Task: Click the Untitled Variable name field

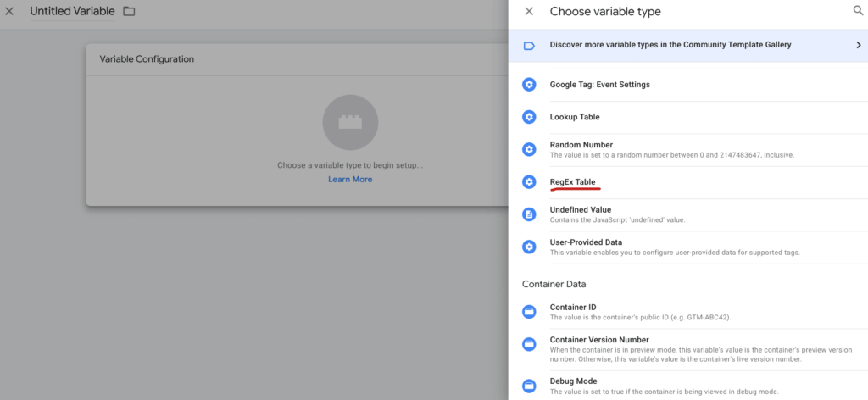Action: click(72, 12)
